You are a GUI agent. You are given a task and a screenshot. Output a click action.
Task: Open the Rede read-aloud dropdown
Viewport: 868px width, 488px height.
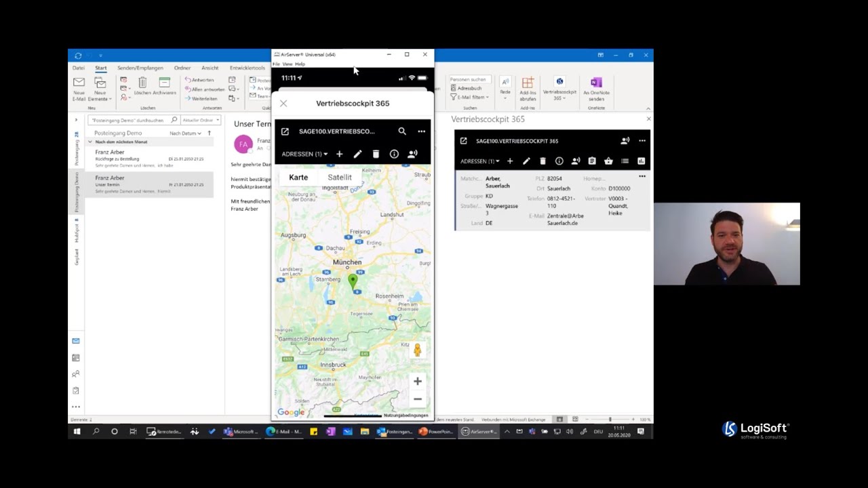[505, 88]
